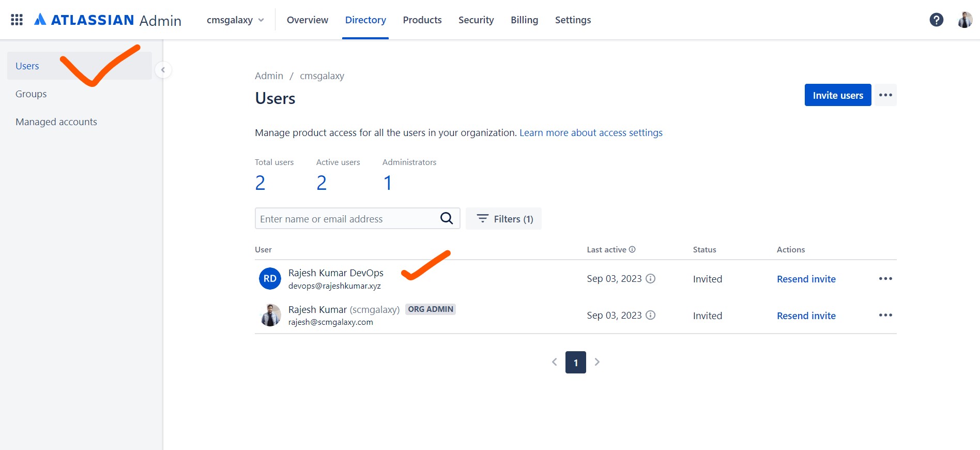Screen dimensions: 980x450
Task: Resend invite to Rajesh Kumar DevOps
Action: point(806,279)
